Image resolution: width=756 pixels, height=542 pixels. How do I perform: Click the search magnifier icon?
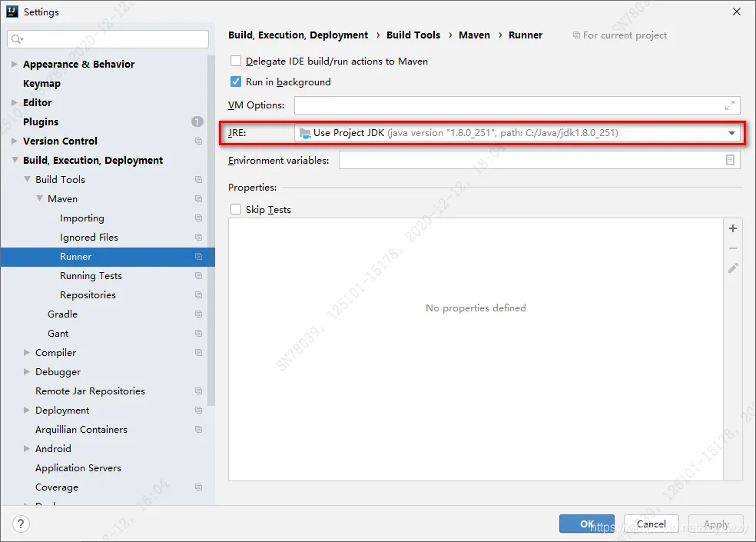coord(18,39)
